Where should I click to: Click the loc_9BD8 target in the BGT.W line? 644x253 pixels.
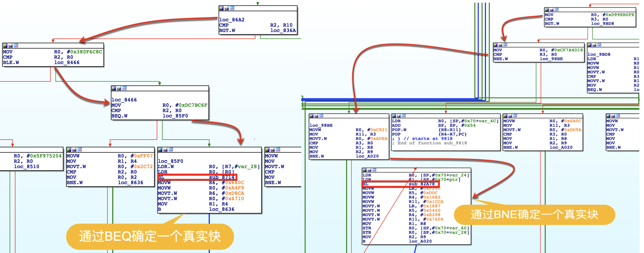(602, 23)
